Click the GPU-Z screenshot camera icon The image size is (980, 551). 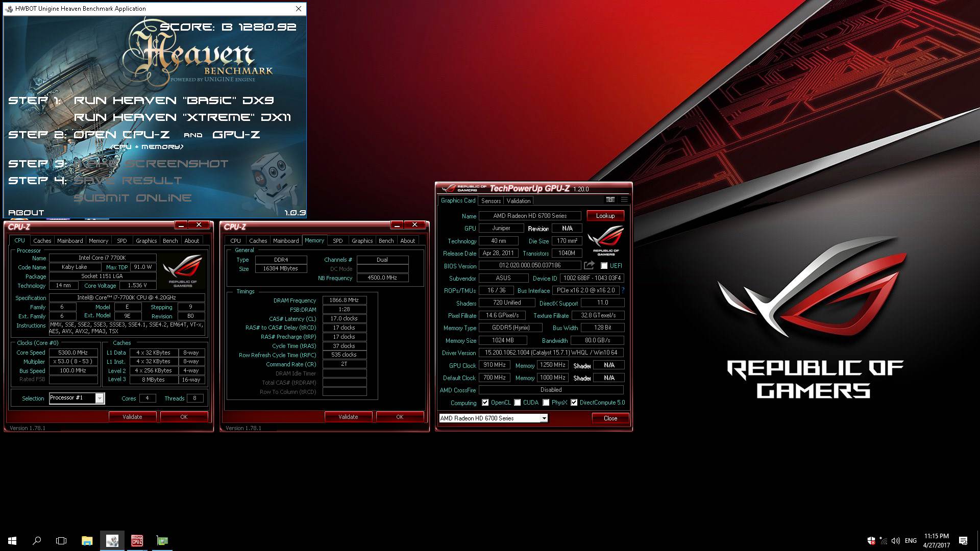(x=610, y=200)
